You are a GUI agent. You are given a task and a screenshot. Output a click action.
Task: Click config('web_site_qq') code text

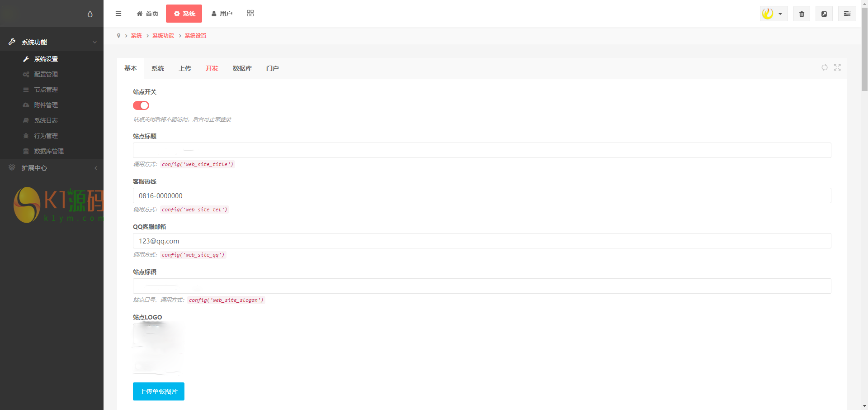[193, 255]
